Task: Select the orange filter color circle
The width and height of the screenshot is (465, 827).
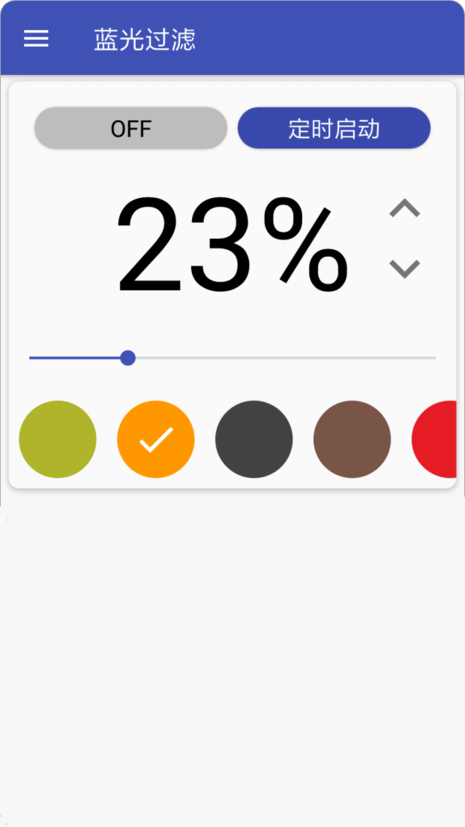Action: pos(156,439)
